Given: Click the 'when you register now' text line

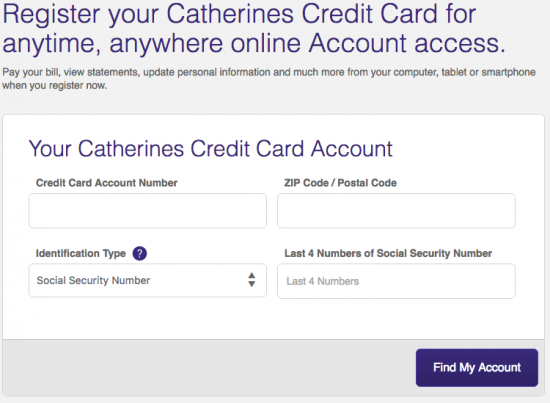Looking at the screenshot, I should [x=54, y=86].
